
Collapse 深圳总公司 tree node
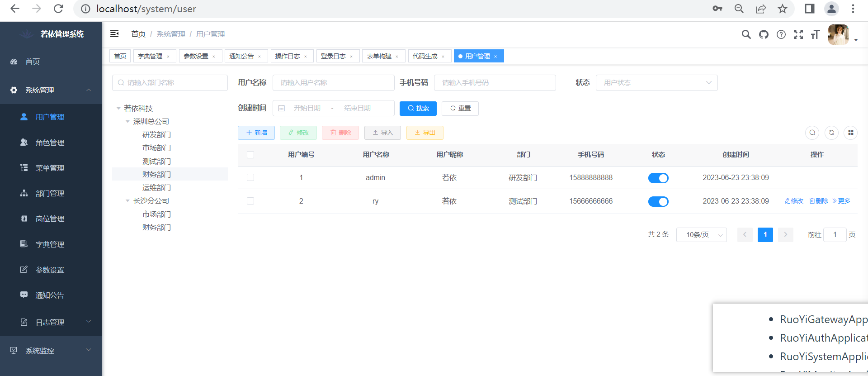[x=127, y=121]
